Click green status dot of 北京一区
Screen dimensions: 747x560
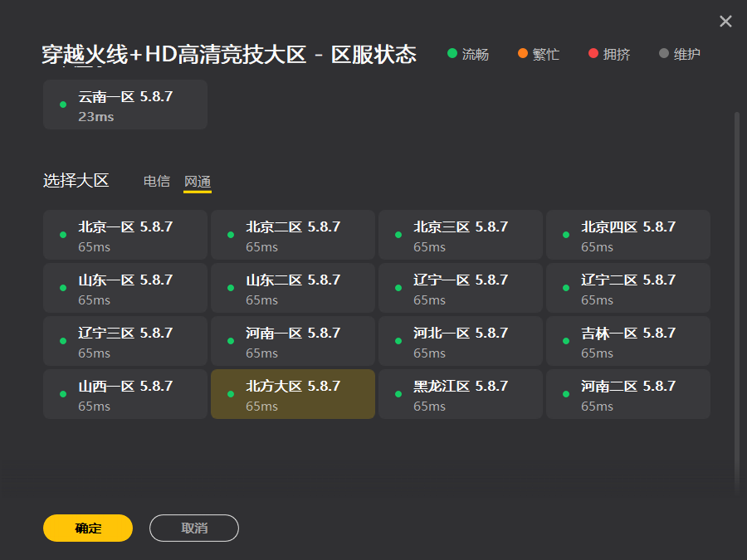click(63, 235)
